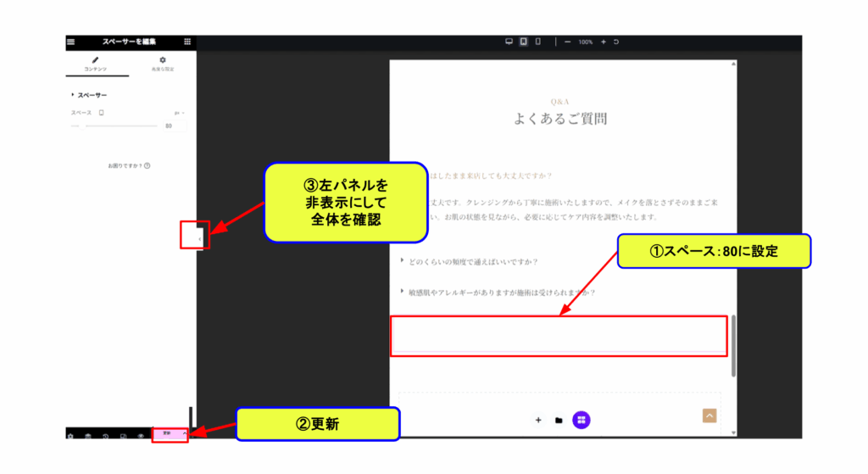
Task: Open the revision history icon
Action: 106,436
